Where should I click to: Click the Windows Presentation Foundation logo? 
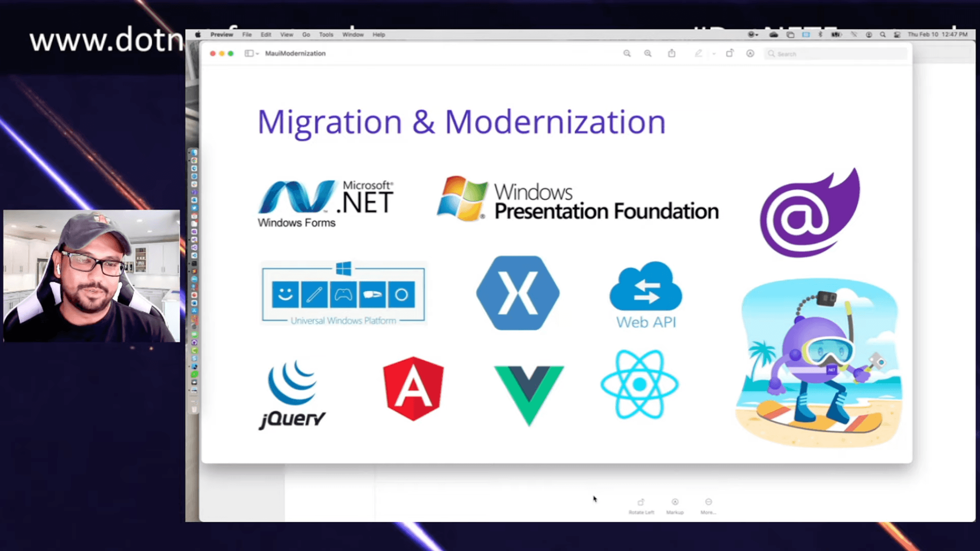point(577,198)
